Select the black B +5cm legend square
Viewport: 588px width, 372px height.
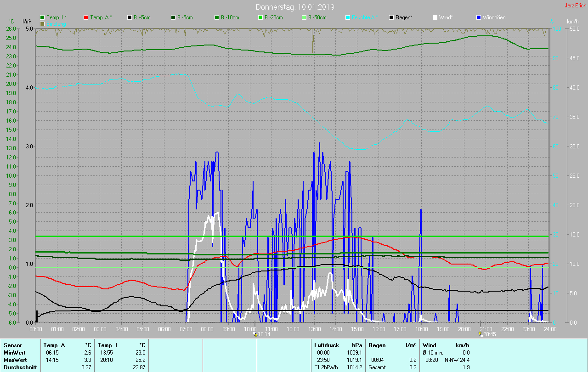tap(130, 17)
